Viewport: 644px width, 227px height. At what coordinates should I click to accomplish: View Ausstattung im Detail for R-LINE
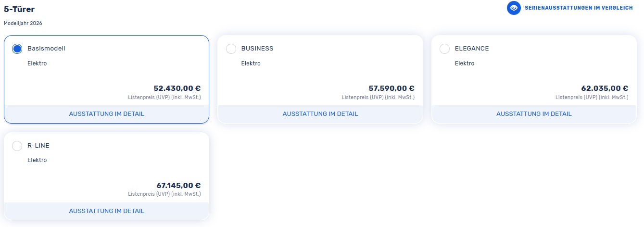(106, 211)
